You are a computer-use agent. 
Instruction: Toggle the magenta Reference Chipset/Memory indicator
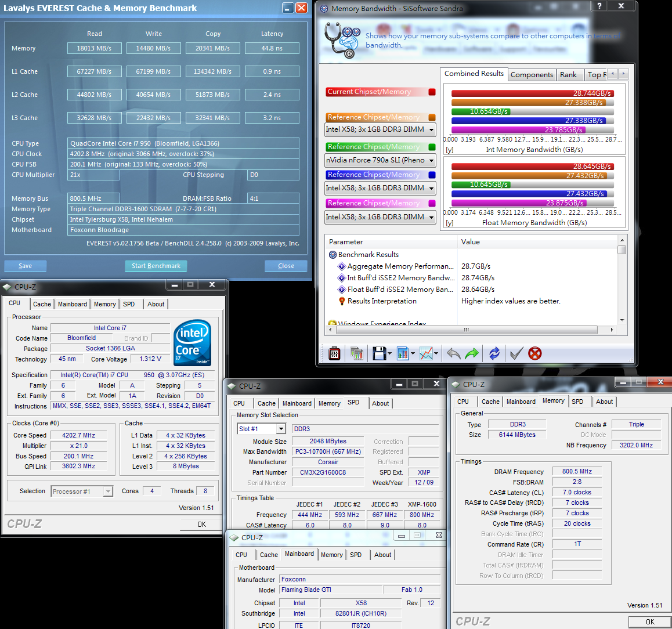(x=432, y=204)
